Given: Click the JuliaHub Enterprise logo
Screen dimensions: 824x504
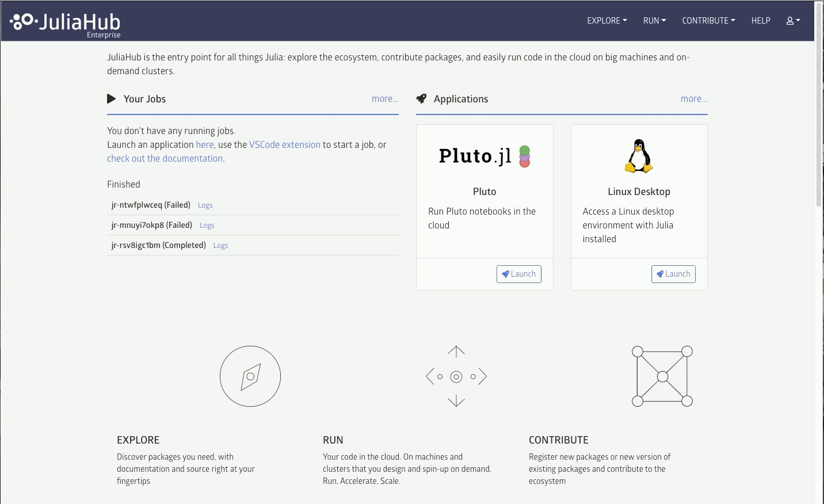Looking at the screenshot, I should [x=65, y=25].
